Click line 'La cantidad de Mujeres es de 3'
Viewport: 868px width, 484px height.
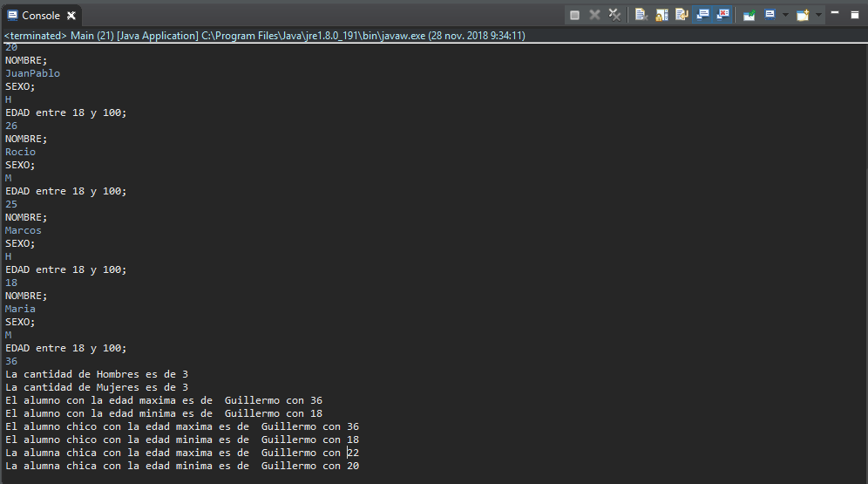tap(97, 388)
